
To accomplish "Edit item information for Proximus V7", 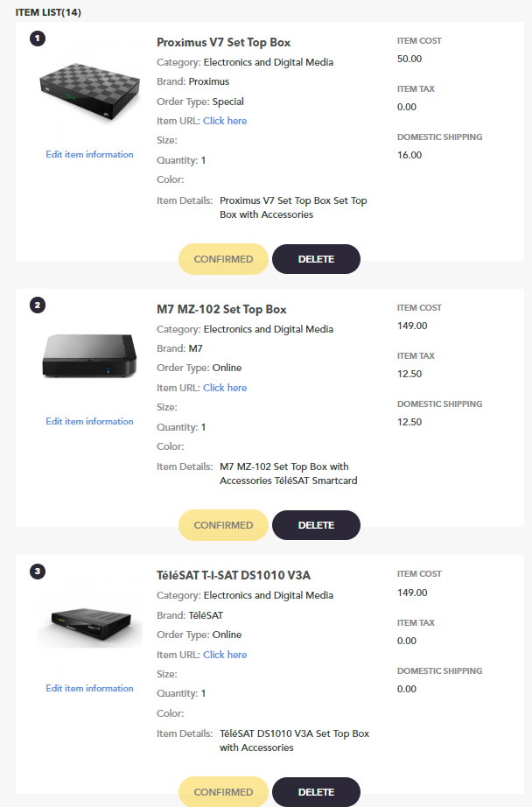I will pos(89,155).
